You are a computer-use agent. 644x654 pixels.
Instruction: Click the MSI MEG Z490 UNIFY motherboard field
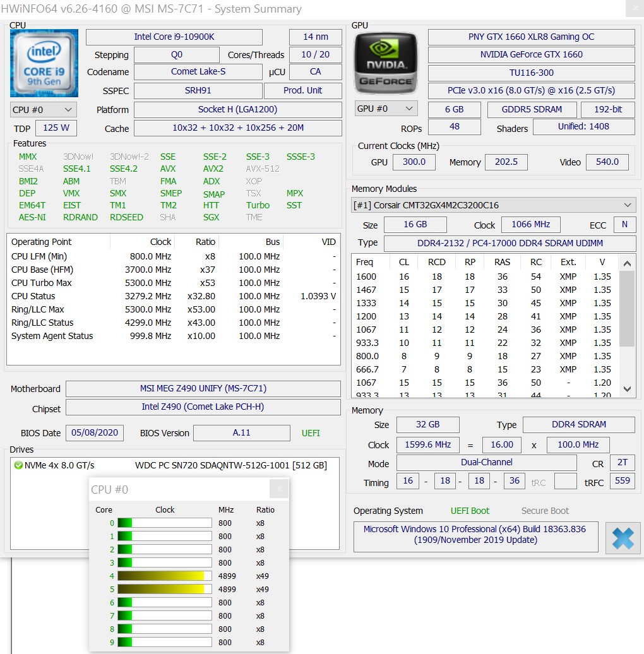tap(203, 389)
